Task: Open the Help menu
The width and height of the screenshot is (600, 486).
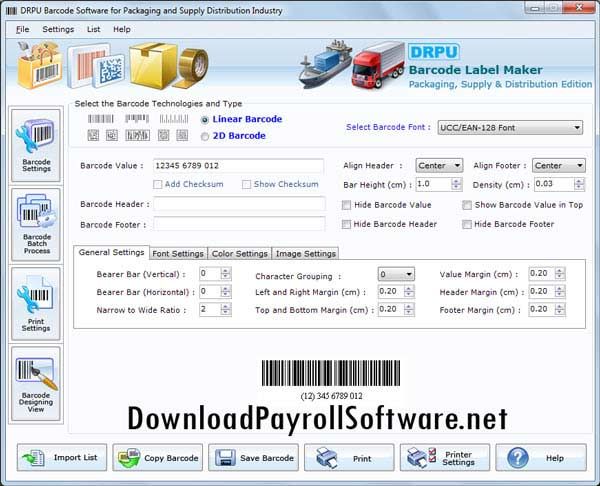Action: coord(122,29)
